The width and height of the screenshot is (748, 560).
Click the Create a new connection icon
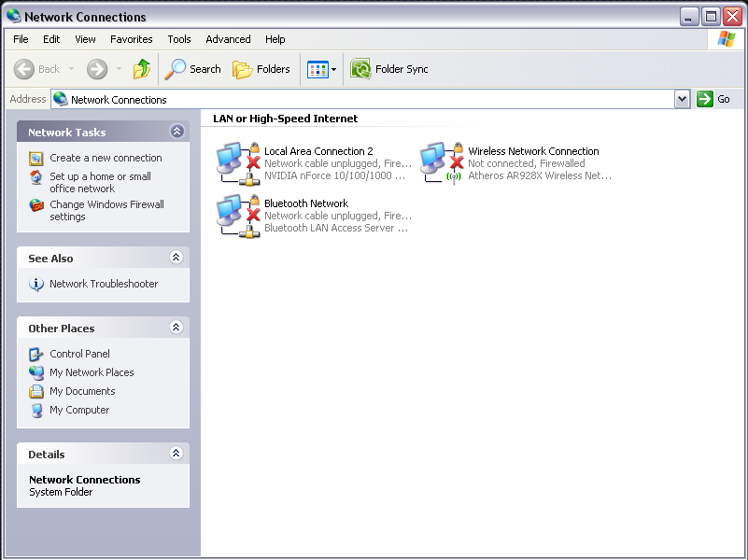click(36, 159)
